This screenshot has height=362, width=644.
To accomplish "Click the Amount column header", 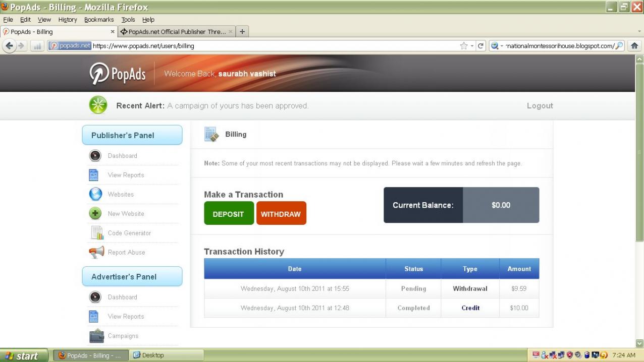I will [519, 269].
